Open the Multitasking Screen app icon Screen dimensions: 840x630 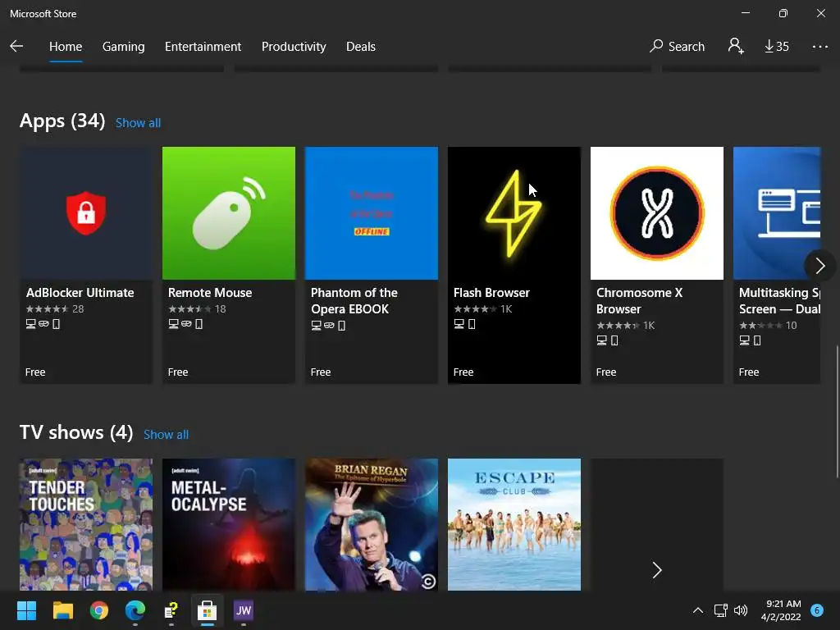pos(777,213)
